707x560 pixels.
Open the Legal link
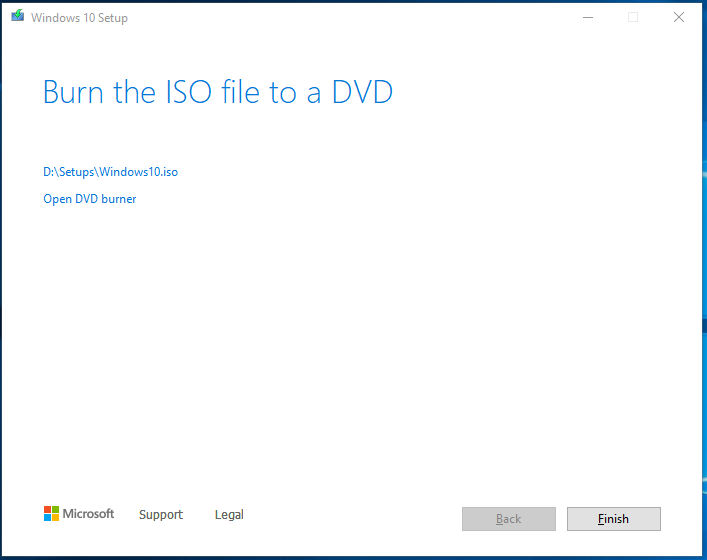coord(229,514)
